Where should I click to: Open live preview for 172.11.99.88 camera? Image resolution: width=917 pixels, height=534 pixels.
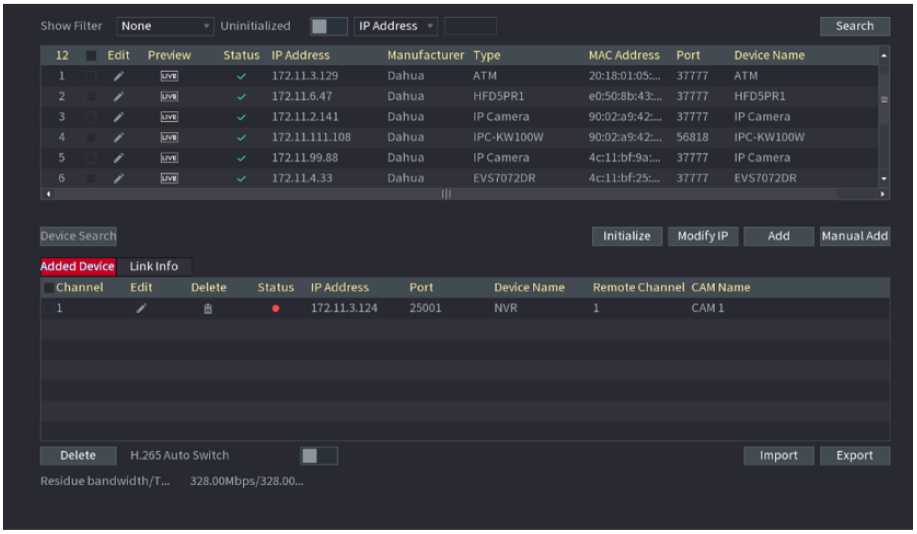coord(169,158)
